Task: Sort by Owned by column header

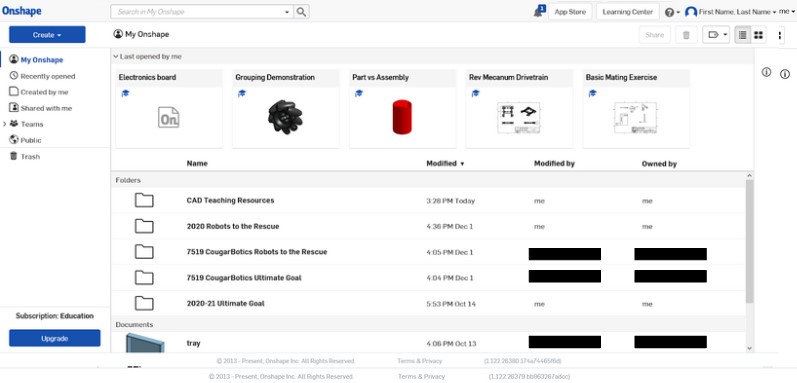Action: pyautogui.click(x=659, y=164)
